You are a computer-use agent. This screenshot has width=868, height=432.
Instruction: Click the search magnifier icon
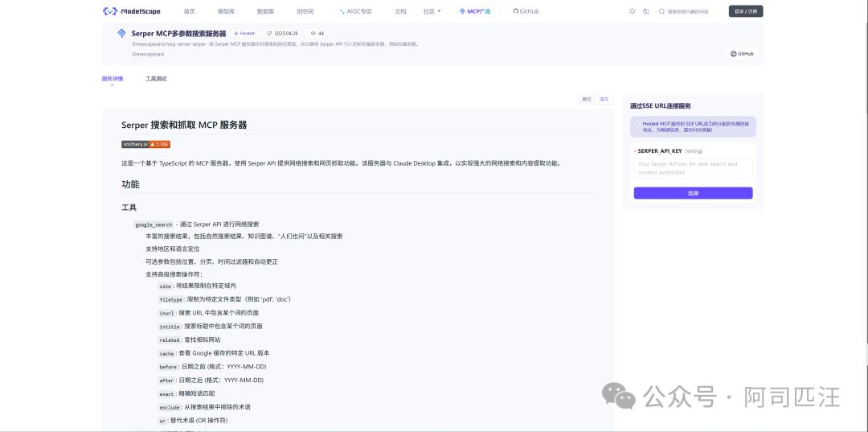(661, 11)
